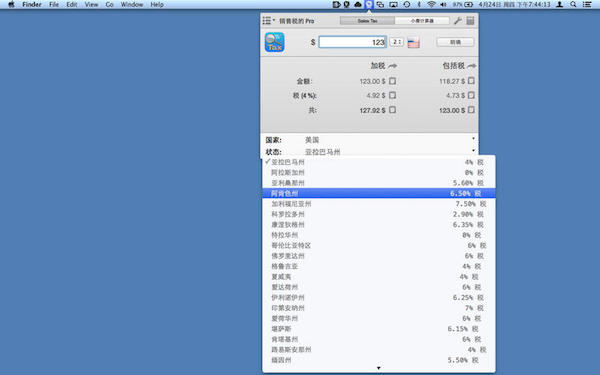The image size is (600, 375).
Task: Open the Bluetooth menu bar icon
Action: pos(419,5)
